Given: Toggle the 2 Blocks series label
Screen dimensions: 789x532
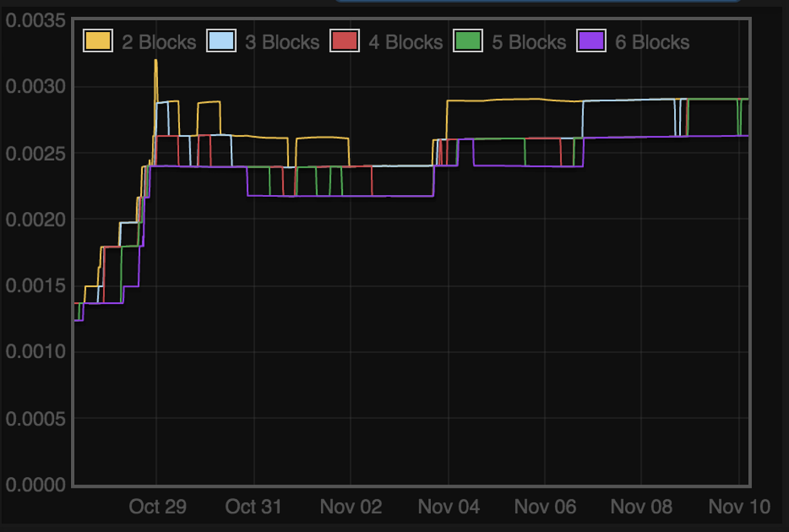Looking at the screenshot, I should (159, 42).
